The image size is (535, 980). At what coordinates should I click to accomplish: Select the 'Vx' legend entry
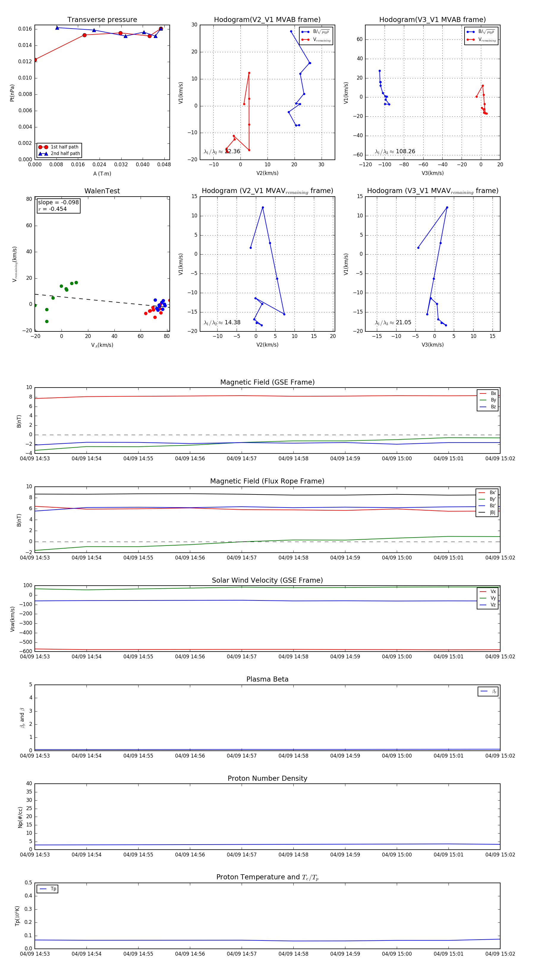pyautogui.click(x=488, y=592)
